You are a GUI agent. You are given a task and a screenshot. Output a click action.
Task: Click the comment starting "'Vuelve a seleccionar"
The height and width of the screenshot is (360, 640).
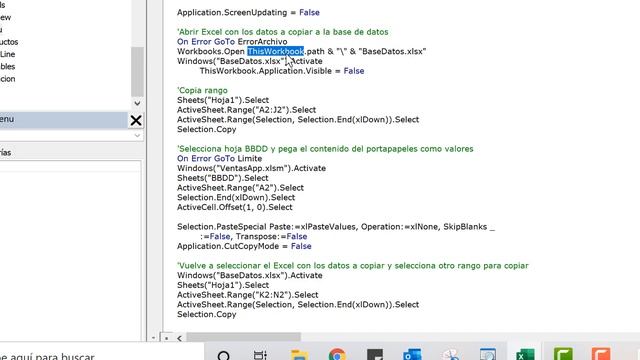353,265
